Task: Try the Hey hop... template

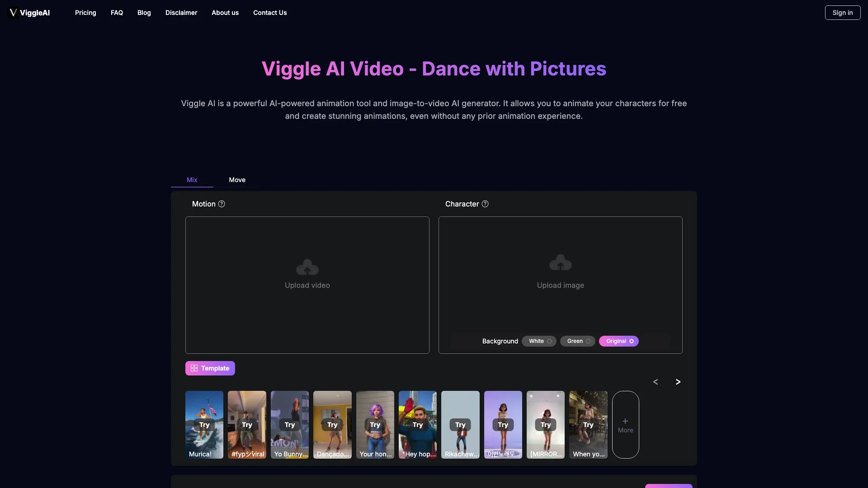Action: [x=418, y=425]
